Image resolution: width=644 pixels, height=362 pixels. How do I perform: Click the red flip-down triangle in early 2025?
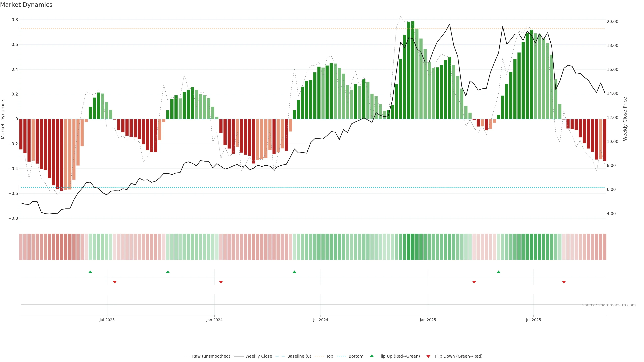[474, 282]
